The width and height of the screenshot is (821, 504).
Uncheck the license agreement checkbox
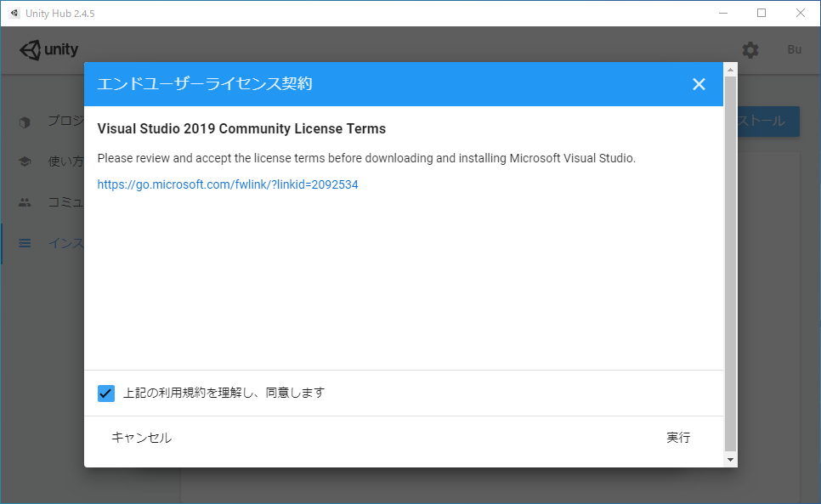click(106, 393)
